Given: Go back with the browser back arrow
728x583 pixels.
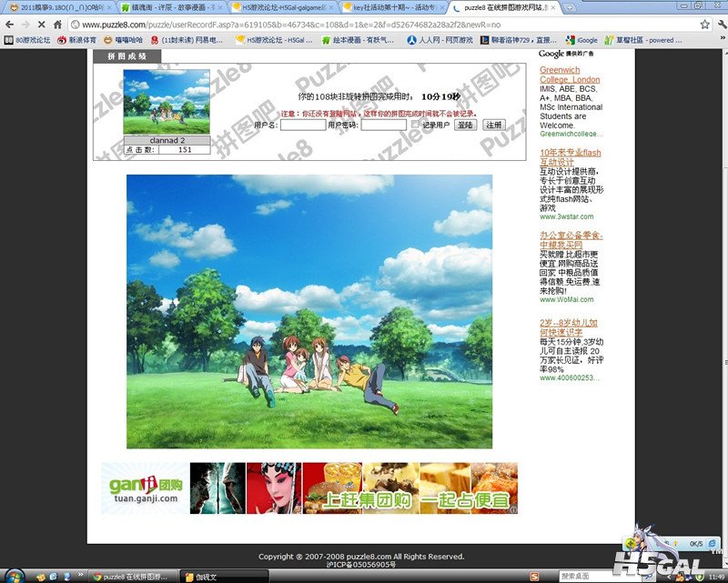Looking at the screenshot, I should click(9, 25).
